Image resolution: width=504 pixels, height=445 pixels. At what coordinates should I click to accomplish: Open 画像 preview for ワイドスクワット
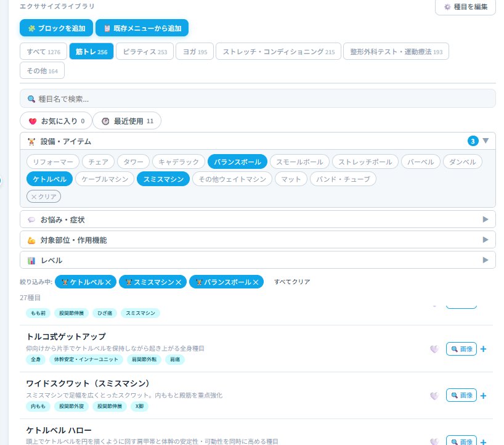click(x=461, y=395)
